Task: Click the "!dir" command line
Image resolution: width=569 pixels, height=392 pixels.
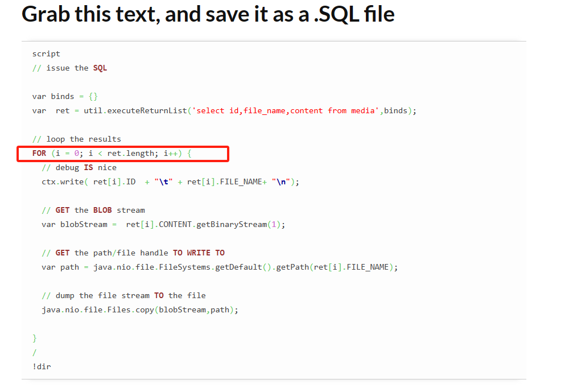Action: pos(42,366)
